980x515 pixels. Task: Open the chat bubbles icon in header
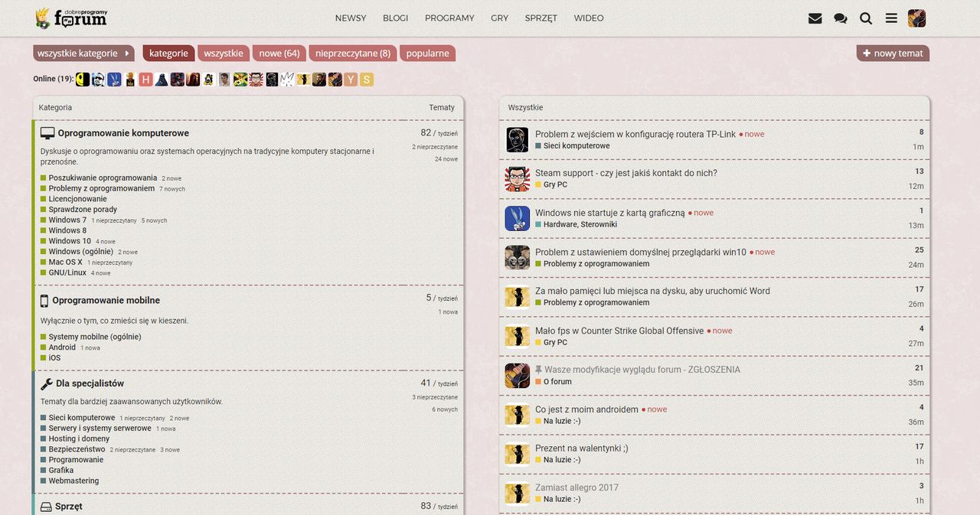(x=841, y=18)
